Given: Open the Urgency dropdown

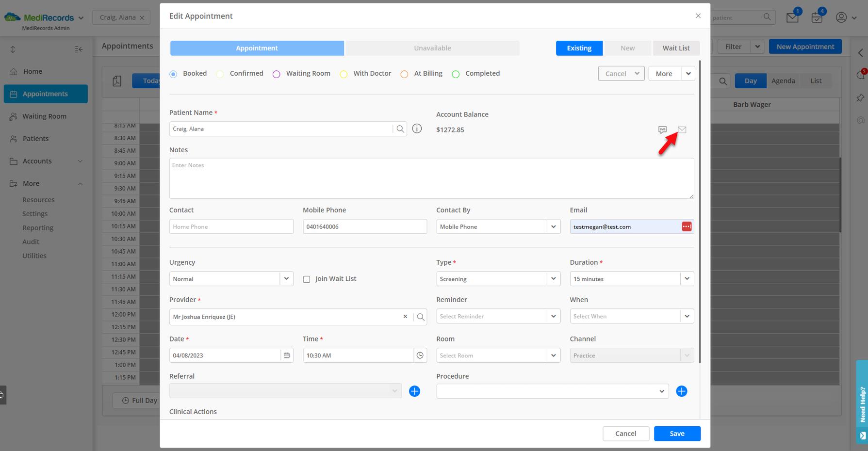Looking at the screenshot, I should (231, 279).
